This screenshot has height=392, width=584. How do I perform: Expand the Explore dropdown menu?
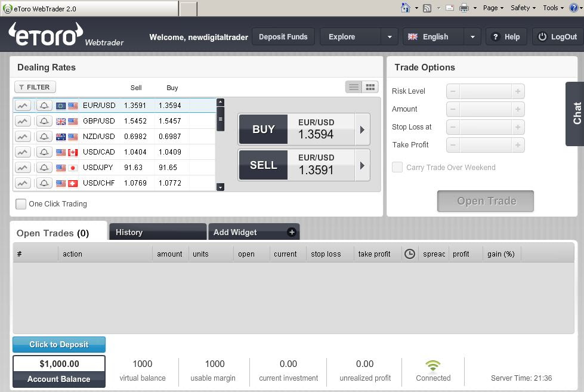pyautogui.click(x=391, y=36)
